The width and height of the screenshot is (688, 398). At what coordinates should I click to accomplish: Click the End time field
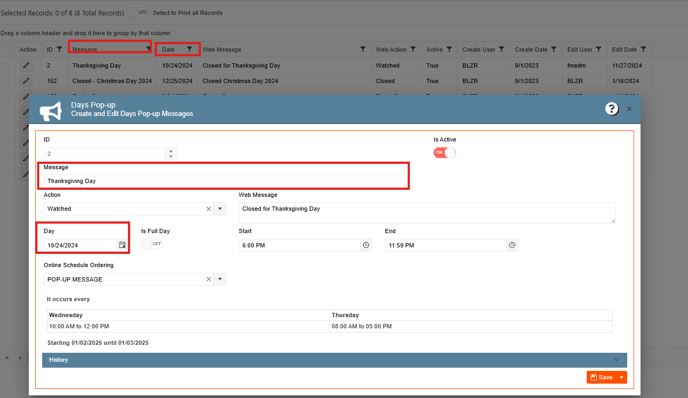[446, 245]
